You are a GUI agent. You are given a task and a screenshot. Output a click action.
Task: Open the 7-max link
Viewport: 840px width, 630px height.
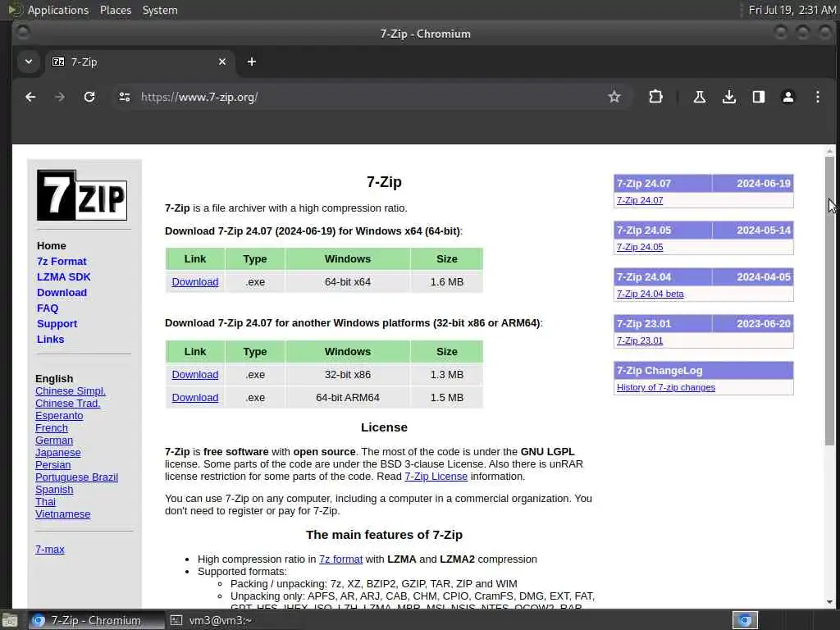50,549
